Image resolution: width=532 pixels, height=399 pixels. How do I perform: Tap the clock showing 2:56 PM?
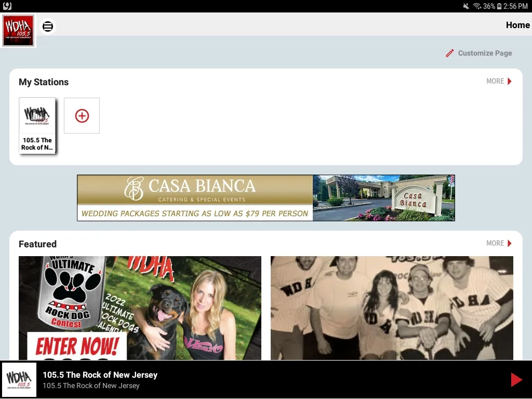pyautogui.click(x=515, y=6)
